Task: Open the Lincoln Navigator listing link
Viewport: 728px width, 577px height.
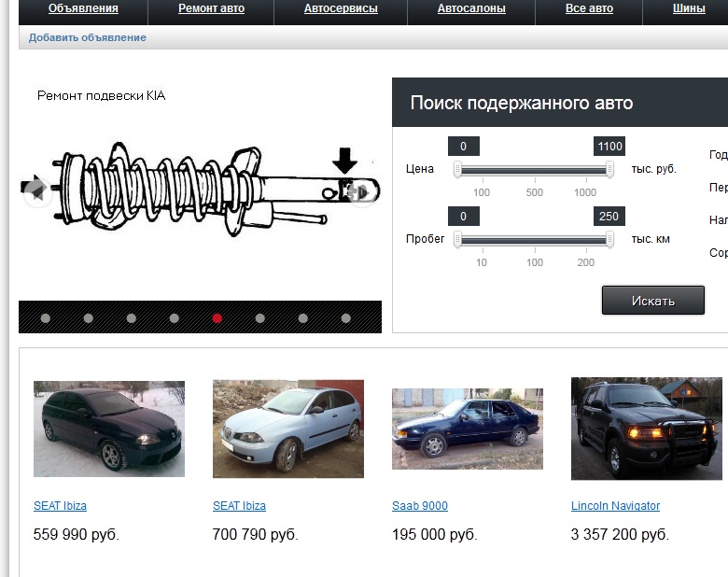Action: (615, 506)
